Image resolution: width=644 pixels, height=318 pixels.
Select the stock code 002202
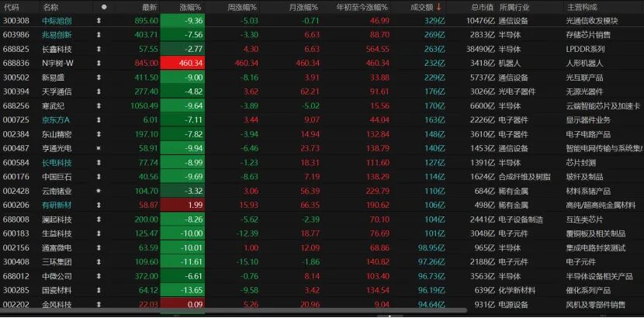coord(16,305)
